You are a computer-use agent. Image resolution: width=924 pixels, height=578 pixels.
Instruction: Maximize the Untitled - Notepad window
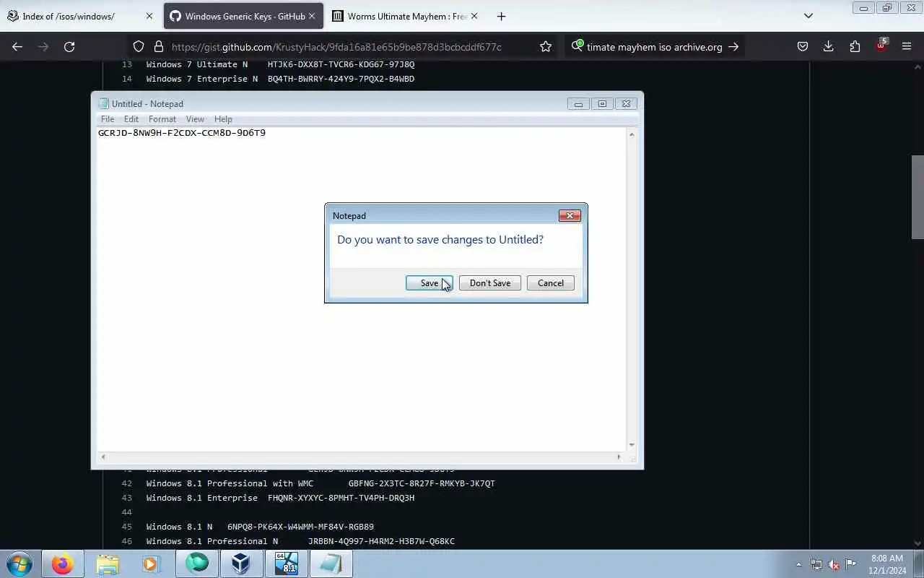[x=602, y=104]
